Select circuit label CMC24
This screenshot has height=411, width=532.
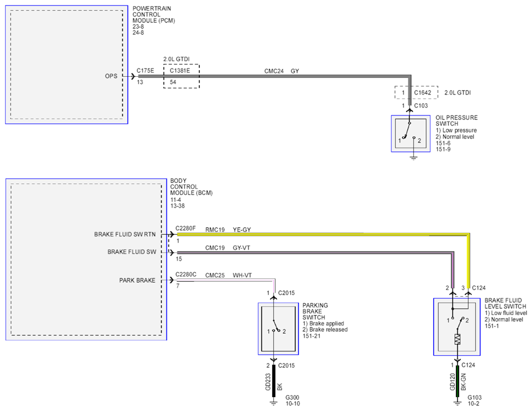274,71
